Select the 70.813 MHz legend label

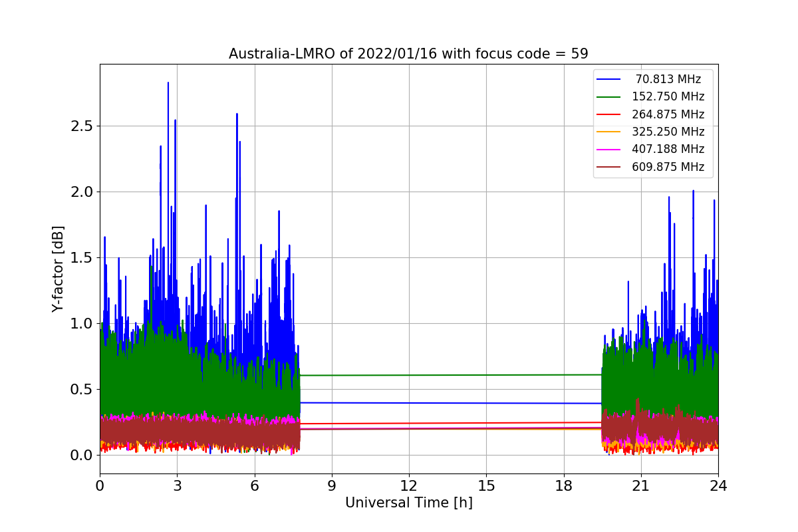[668, 79]
